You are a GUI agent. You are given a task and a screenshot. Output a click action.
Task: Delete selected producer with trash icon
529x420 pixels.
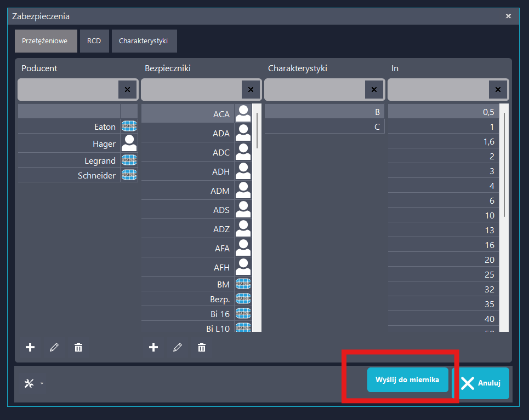[x=78, y=347]
